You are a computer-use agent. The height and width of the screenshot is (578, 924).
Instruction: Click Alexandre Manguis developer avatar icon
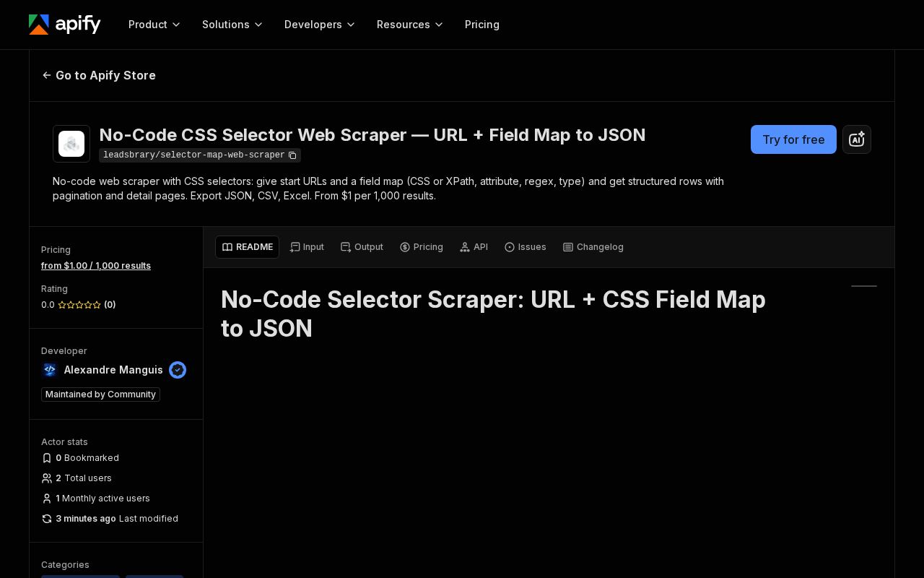[50, 370]
